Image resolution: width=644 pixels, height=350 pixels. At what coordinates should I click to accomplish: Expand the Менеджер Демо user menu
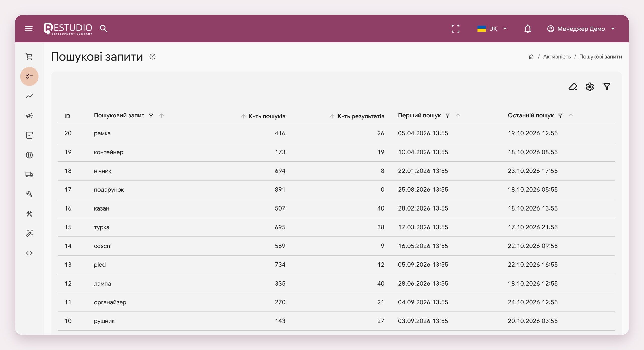[581, 29]
